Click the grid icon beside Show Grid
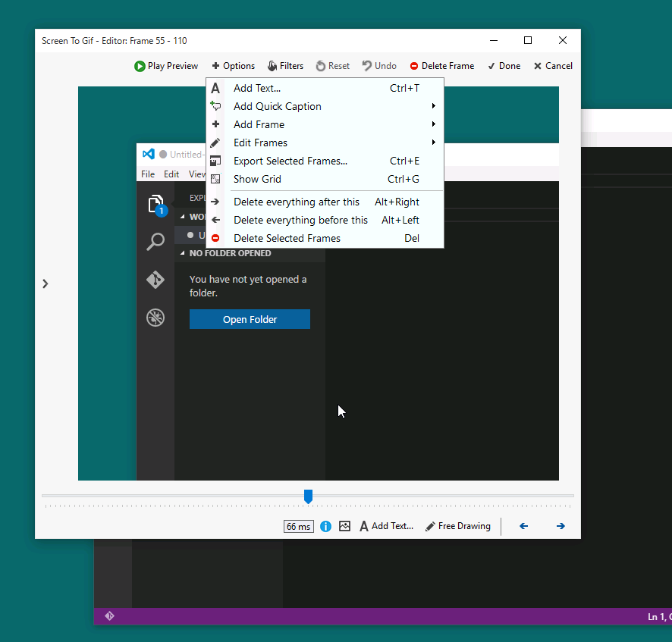The width and height of the screenshot is (672, 642). click(x=215, y=179)
